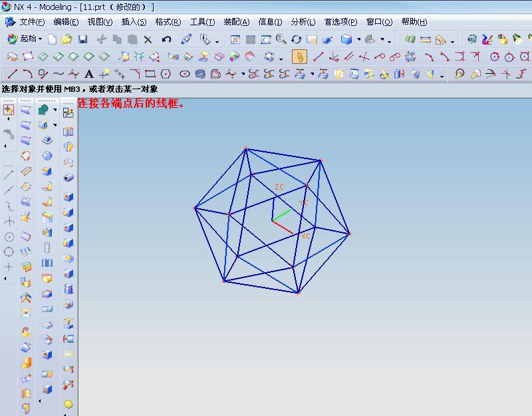This screenshot has height=416, width=532.
Task: Select the Arc curve tool
Action: tap(27, 73)
